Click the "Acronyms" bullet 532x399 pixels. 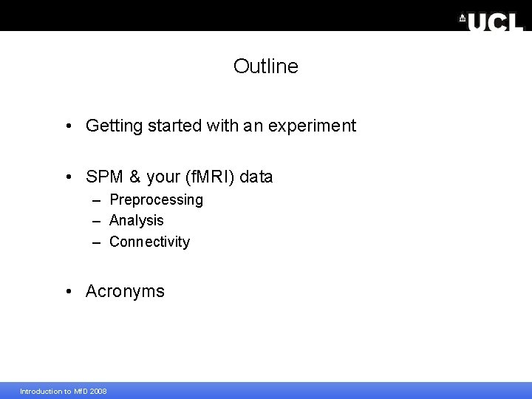(x=125, y=291)
